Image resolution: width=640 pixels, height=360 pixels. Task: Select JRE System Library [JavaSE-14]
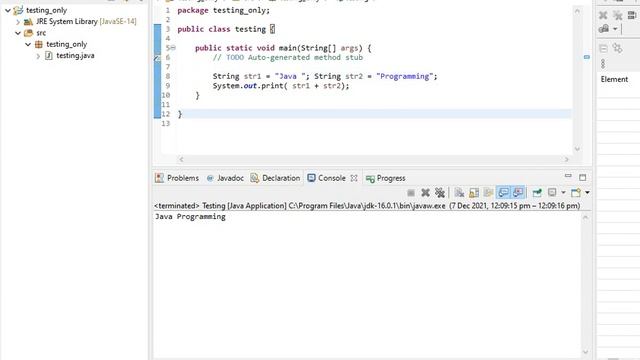click(86, 22)
